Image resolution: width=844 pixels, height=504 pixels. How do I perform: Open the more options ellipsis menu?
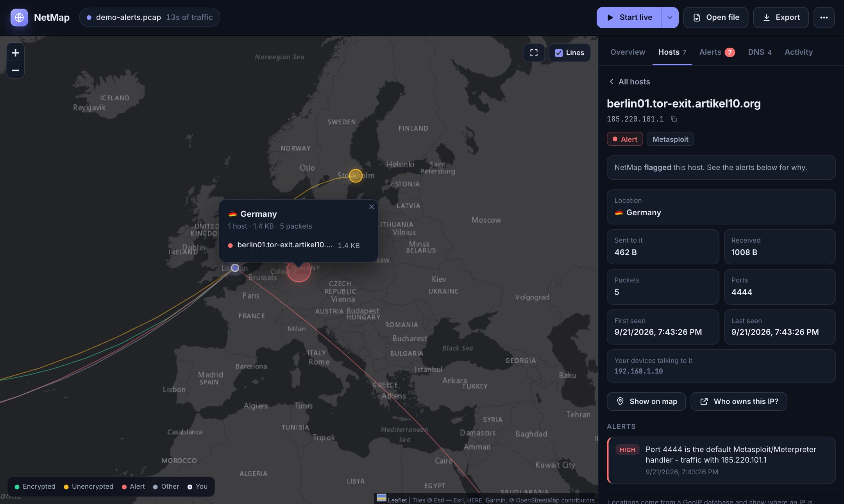[824, 18]
